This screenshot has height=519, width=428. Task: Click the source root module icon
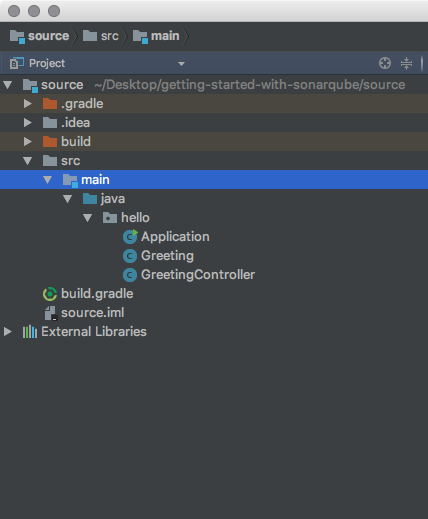point(30,85)
